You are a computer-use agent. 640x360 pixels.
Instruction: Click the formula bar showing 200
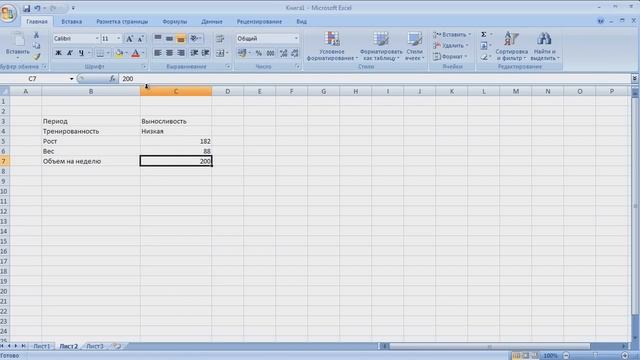coord(375,79)
